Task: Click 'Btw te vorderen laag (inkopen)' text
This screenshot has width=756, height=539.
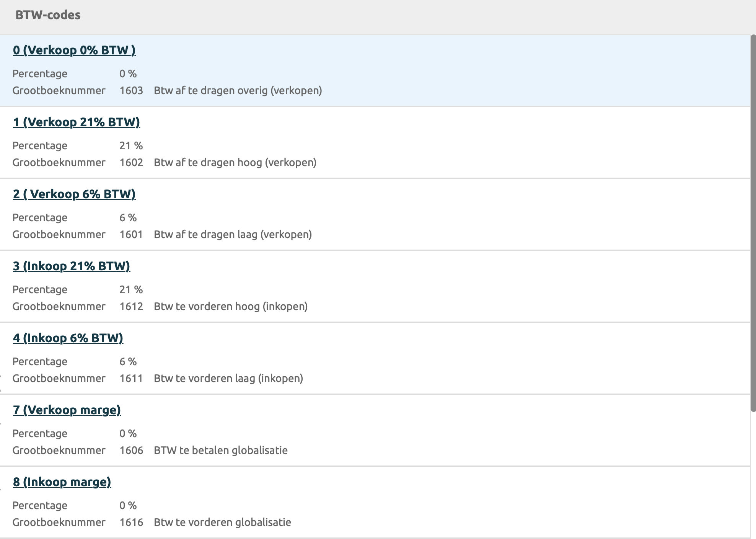Action: pyautogui.click(x=228, y=379)
